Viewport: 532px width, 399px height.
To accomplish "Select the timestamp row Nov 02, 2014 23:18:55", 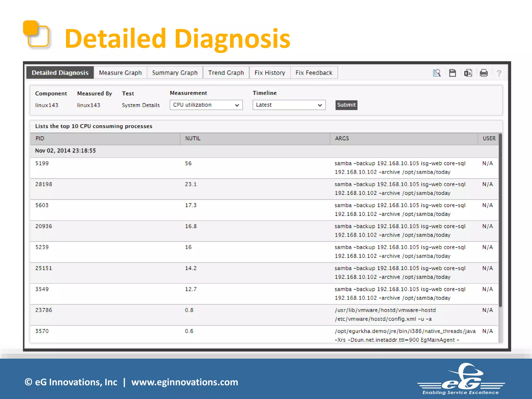I will point(264,151).
